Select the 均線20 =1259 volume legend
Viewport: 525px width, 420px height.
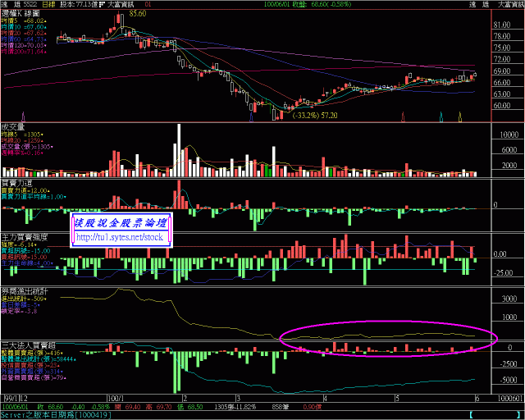[22, 140]
